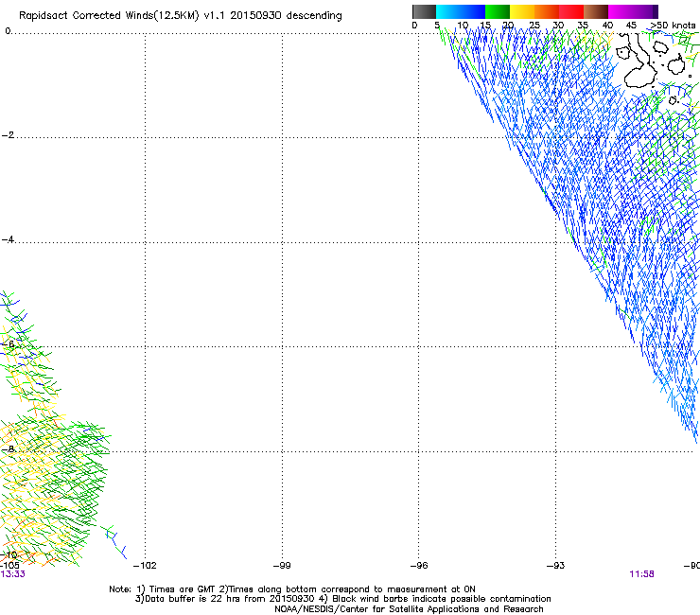Click the '-102' longitude axis label

pos(145,566)
